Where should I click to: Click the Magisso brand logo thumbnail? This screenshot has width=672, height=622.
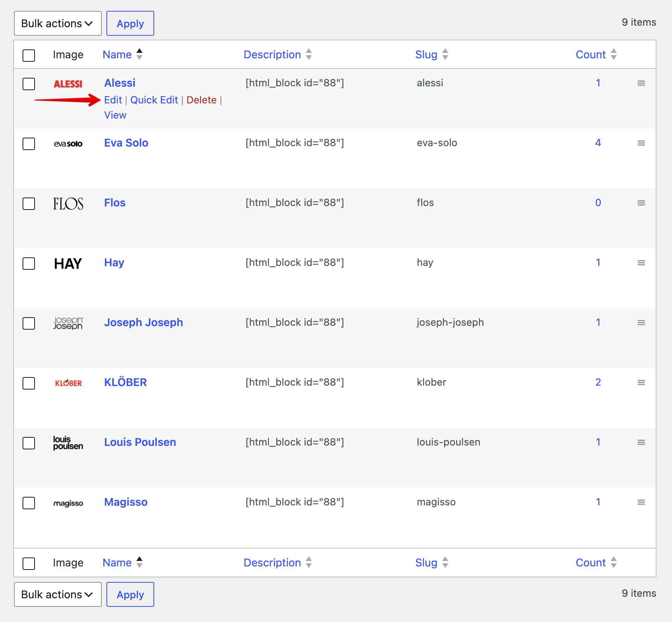coord(68,503)
